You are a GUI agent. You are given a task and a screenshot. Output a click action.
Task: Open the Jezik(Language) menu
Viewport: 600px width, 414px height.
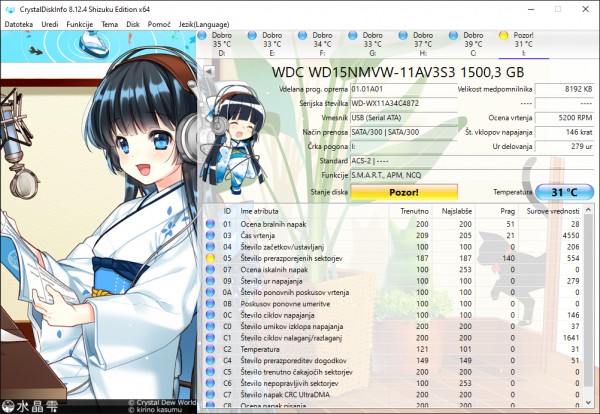pyautogui.click(x=204, y=24)
